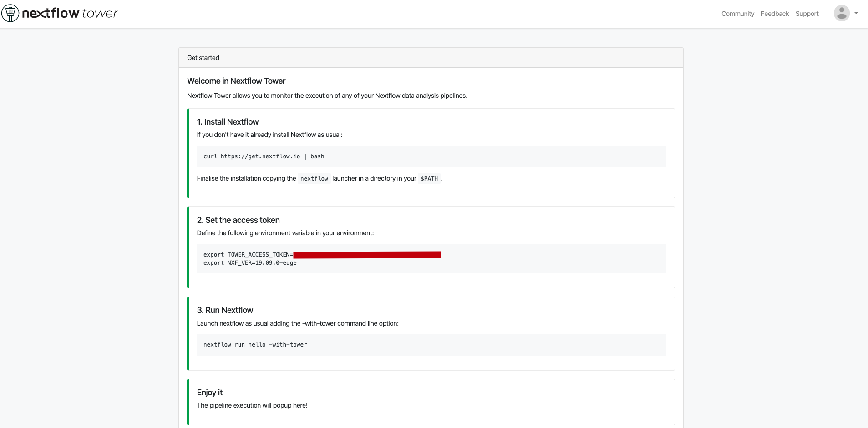This screenshot has height=428, width=868.
Task: Click the 'nextflow run hello -with-tower' command
Action: [x=255, y=345]
